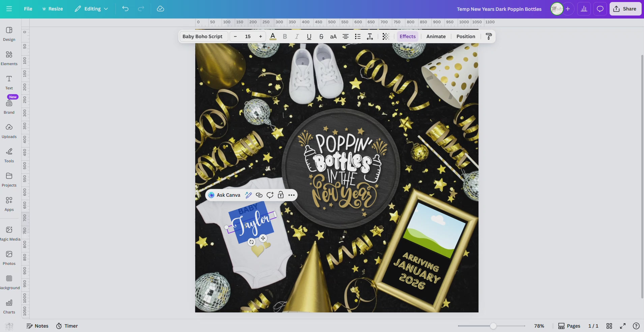
Task: Open Effects for the text
Action: pos(407,36)
